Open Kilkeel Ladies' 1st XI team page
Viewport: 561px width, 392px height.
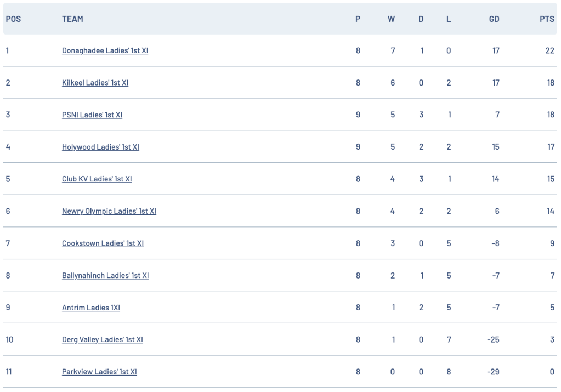coord(95,83)
